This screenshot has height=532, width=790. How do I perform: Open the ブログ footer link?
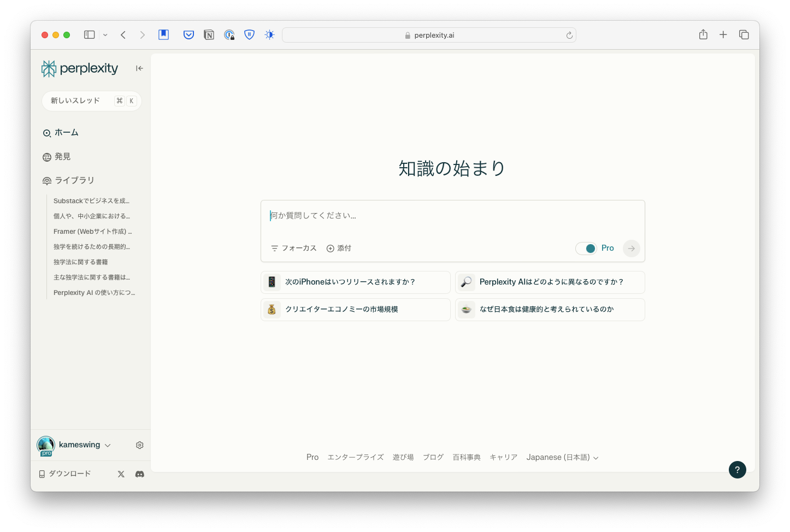[433, 458]
